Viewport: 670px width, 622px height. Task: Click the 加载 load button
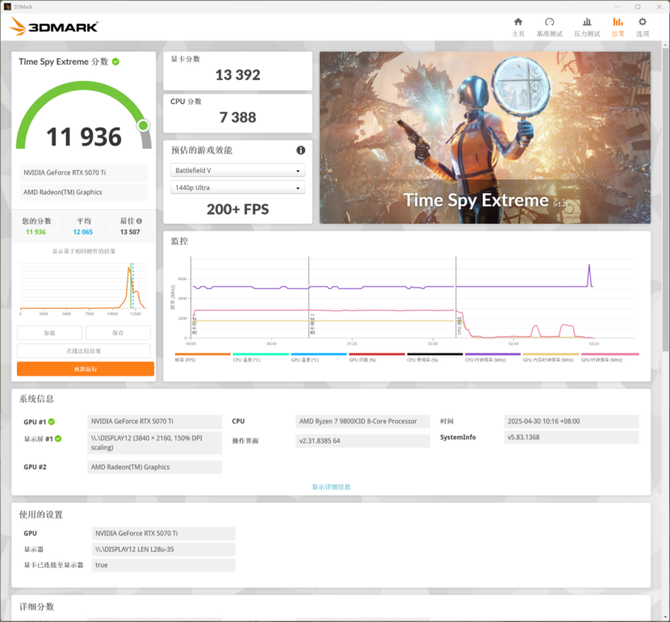50,332
